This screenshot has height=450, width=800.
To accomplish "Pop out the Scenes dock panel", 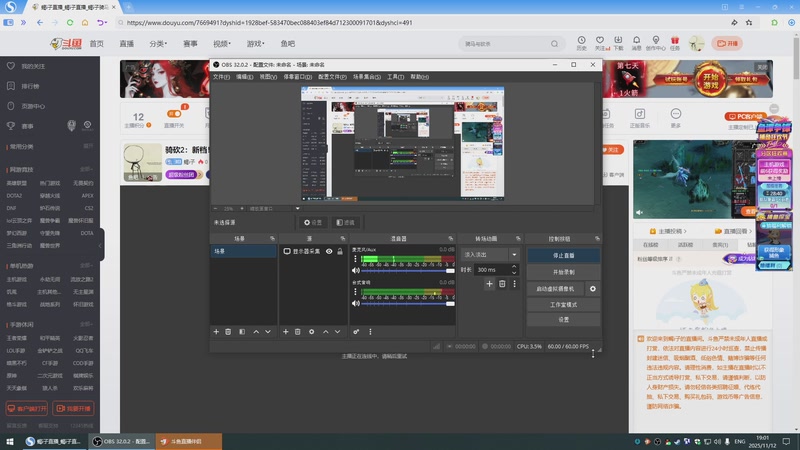I will pyautogui.click(x=272, y=238).
